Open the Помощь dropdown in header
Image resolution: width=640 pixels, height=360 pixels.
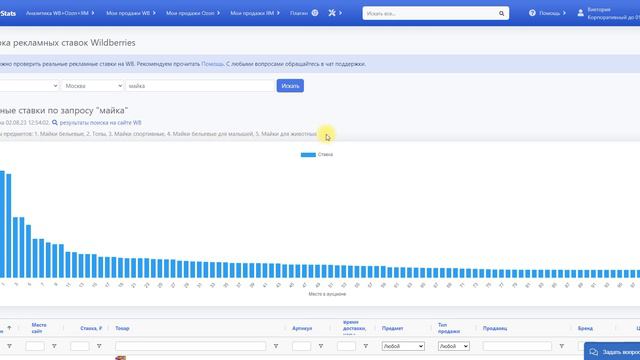click(x=547, y=13)
